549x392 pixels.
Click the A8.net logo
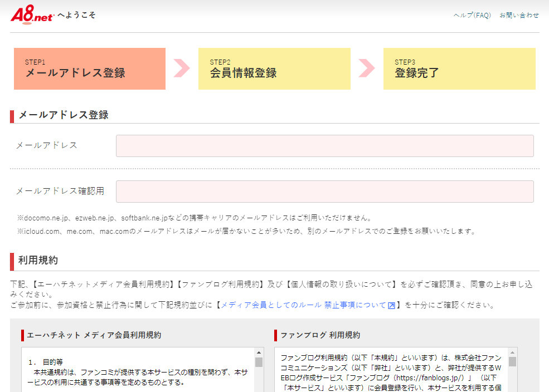32,14
